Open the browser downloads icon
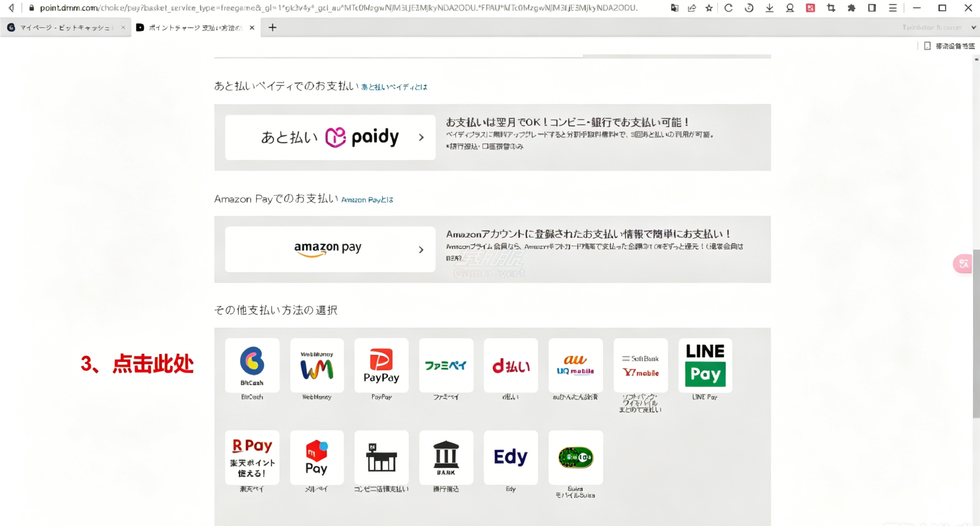This screenshot has width=980, height=526. point(769,8)
